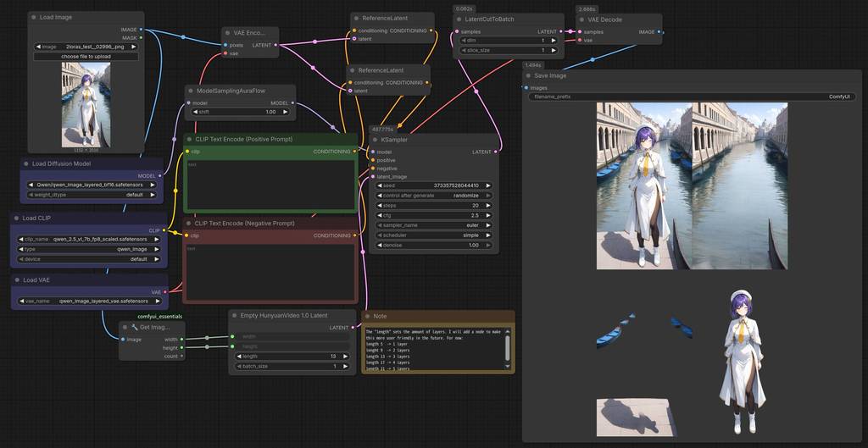
Task: Click the Note text scrollbar
Action: 508,346
